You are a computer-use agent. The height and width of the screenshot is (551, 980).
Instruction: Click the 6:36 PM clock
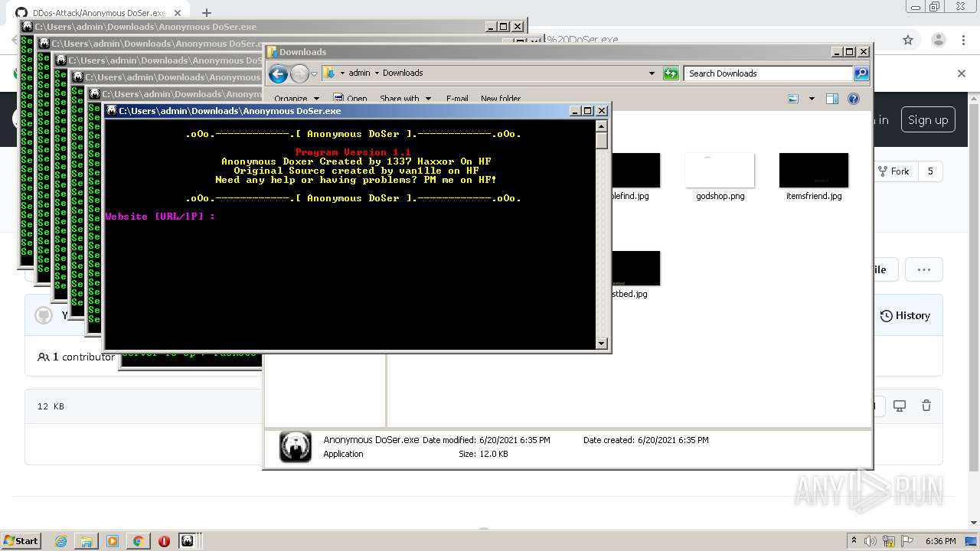pyautogui.click(x=941, y=541)
